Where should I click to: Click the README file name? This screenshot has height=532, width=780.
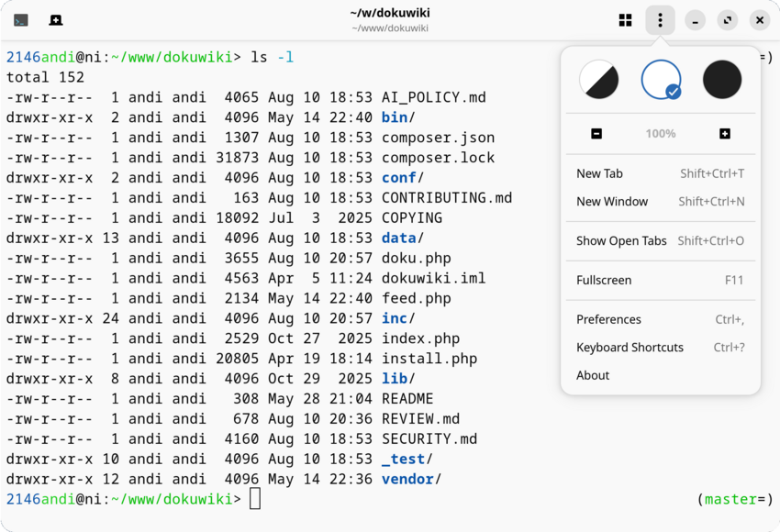(407, 399)
